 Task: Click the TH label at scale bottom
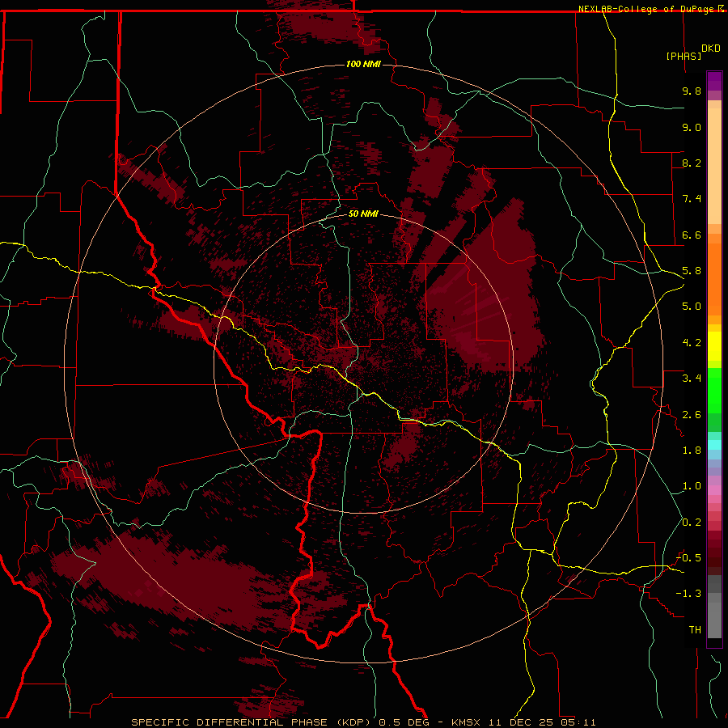[695, 630]
